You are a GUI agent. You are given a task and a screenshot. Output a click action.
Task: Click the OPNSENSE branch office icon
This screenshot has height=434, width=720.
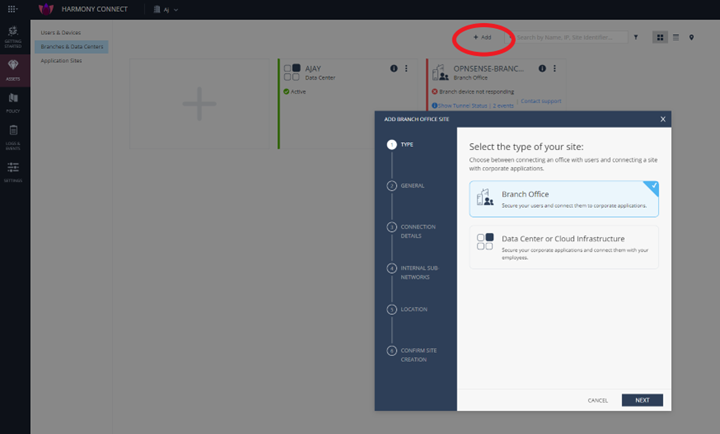click(x=440, y=73)
